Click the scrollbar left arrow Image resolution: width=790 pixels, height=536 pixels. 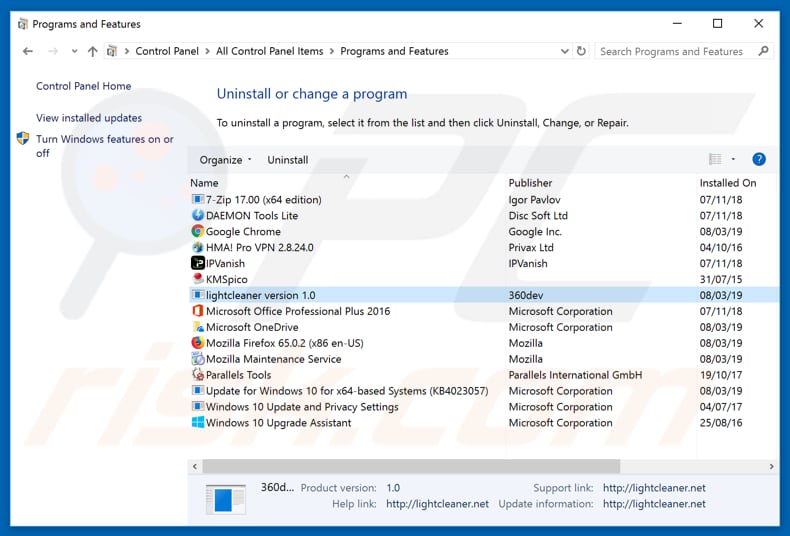tap(195, 466)
